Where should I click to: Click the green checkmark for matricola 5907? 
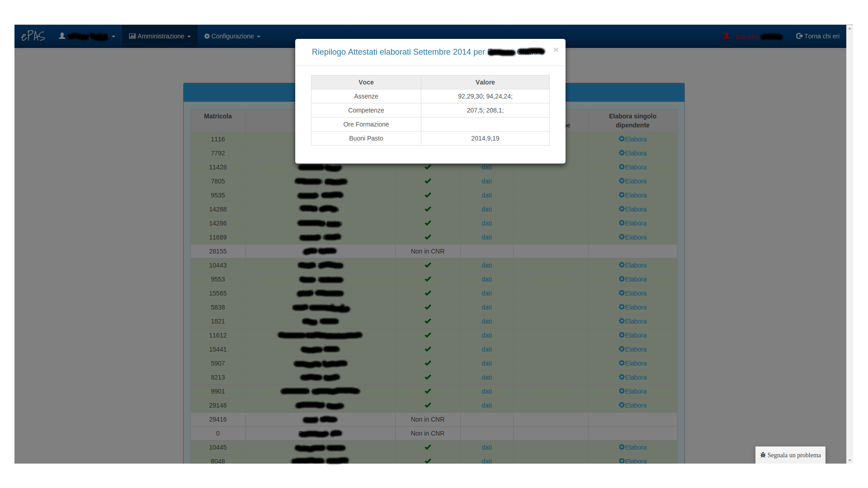click(x=428, y=363)
